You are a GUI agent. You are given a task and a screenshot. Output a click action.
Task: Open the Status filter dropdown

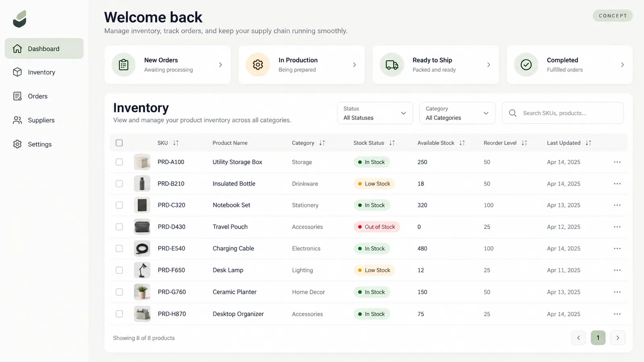tap(375, 113)
